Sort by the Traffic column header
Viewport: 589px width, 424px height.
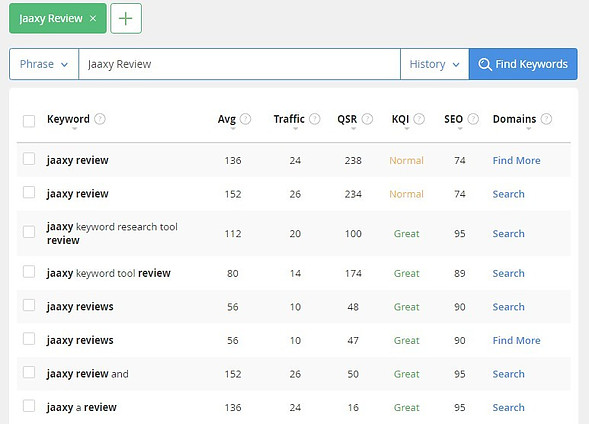(289, 119)
